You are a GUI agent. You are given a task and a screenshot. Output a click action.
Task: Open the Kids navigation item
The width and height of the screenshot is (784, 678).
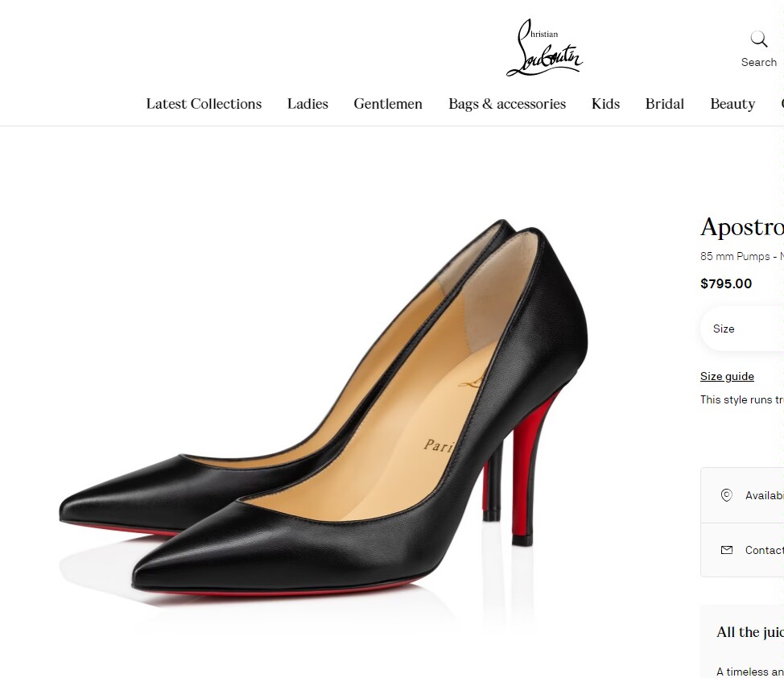coord(605,104)
